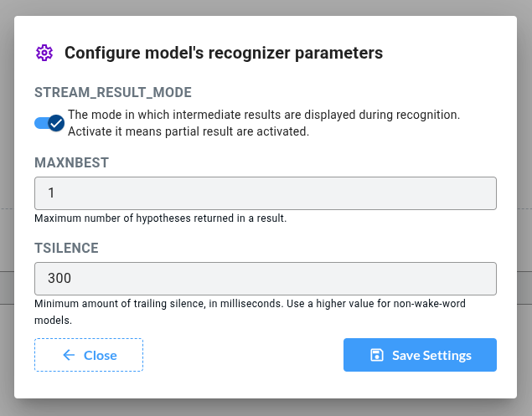Click the value 300 in the TSILENCE box

tap(59, 279)
